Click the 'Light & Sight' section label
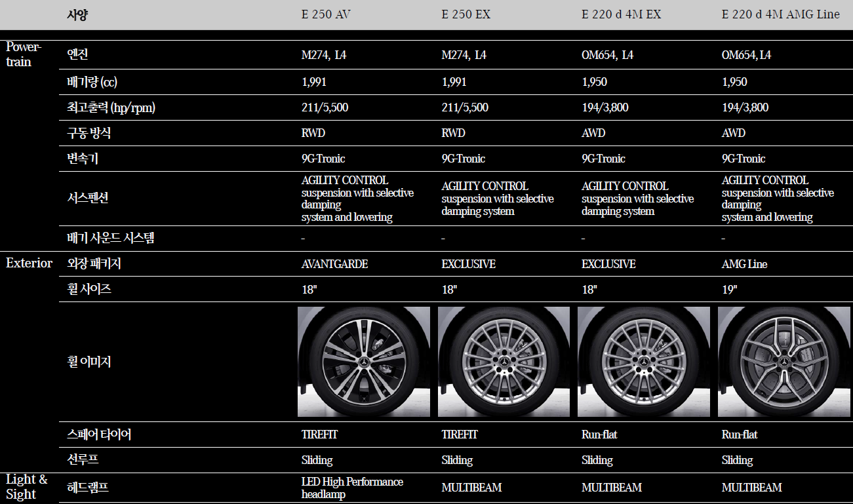This screenshot has height=504, width=853. [x=27, y=487]
